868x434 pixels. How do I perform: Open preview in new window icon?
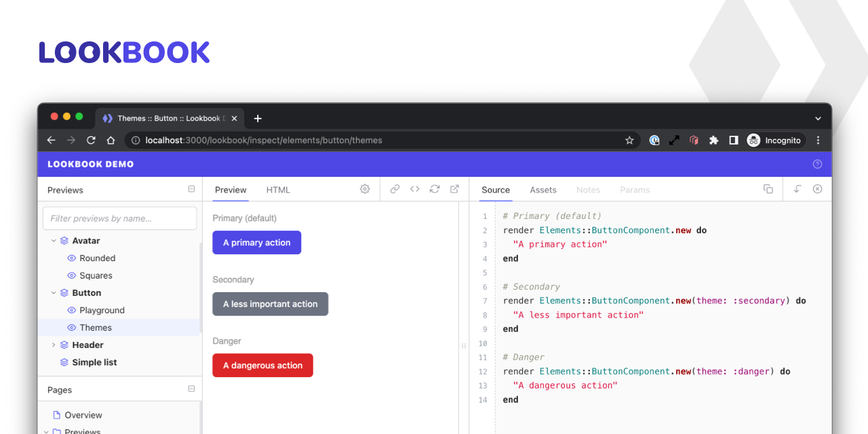(454, 189)
